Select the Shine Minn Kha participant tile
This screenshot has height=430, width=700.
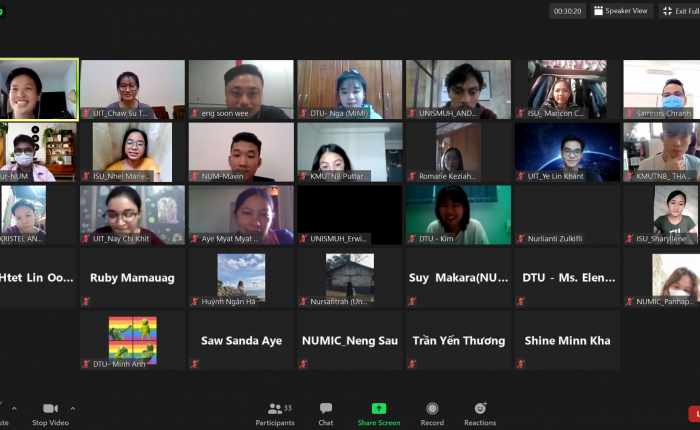click(x=567, y=341)
